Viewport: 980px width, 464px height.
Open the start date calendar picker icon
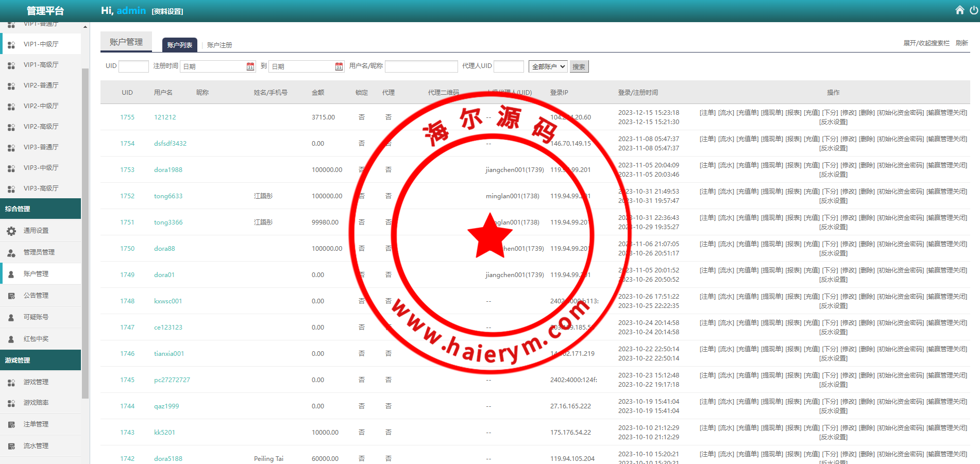click(x=250, y=66)
